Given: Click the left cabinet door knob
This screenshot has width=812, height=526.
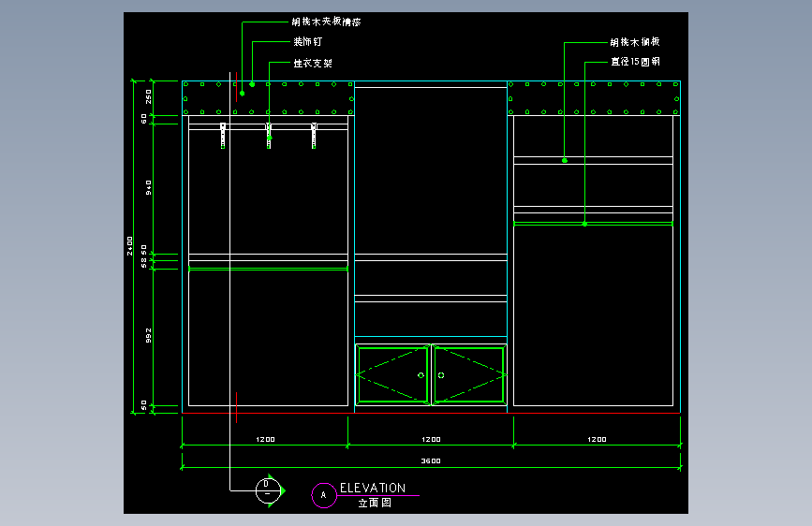Looking at the screenshot, I should point(421,375).
